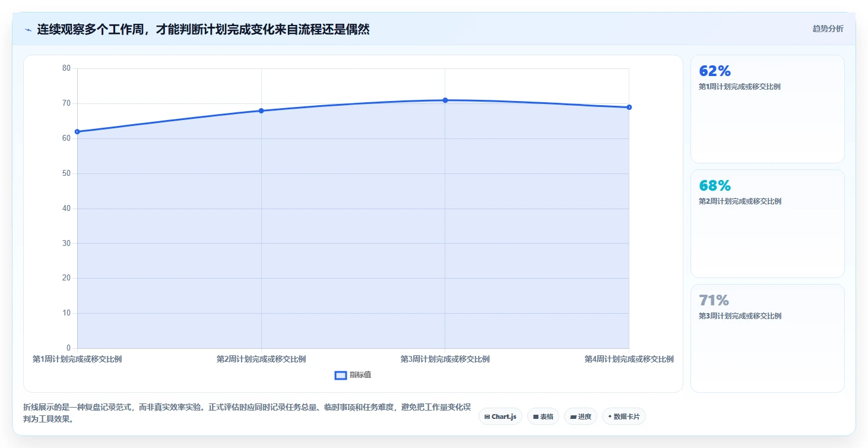
Task: Click the icon in Chart.js tag
Action: point(487,417)
